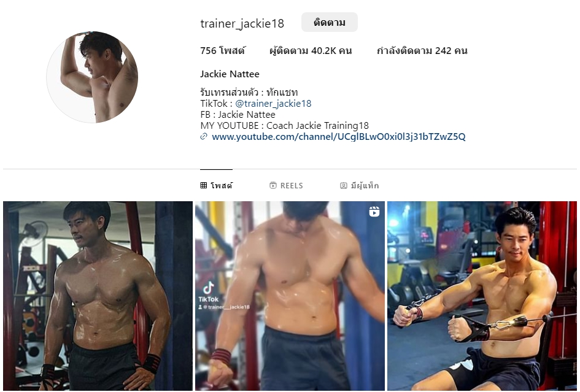The image size is (580, 392).
Task: Open the round profile picture
Action: [x=92, y=77]
